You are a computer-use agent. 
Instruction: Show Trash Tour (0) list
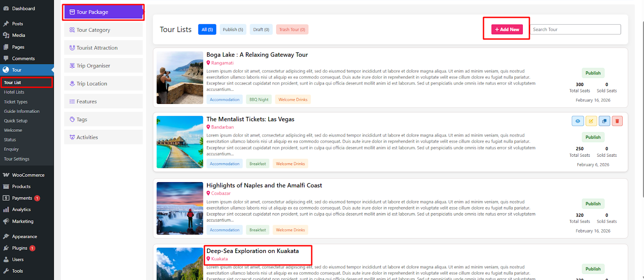click(292, 29)
